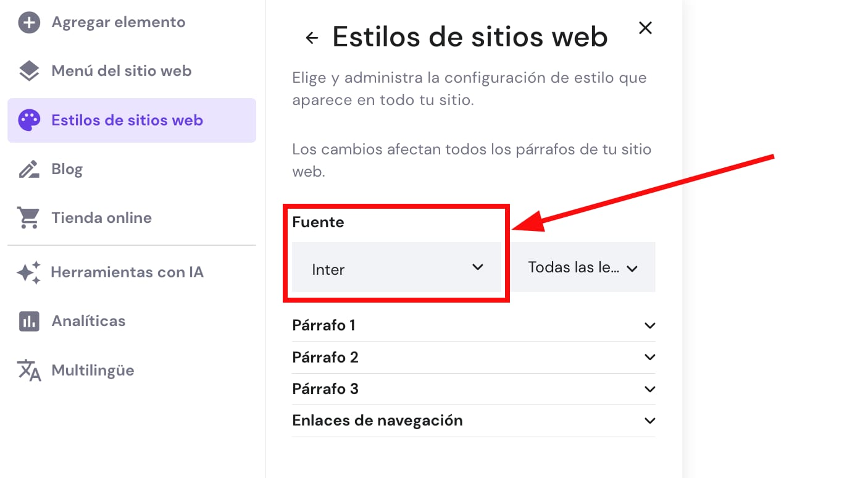The image size is (868, 478).
Task: Click the Agregar elemento link
Action: (x=118, y=22)
